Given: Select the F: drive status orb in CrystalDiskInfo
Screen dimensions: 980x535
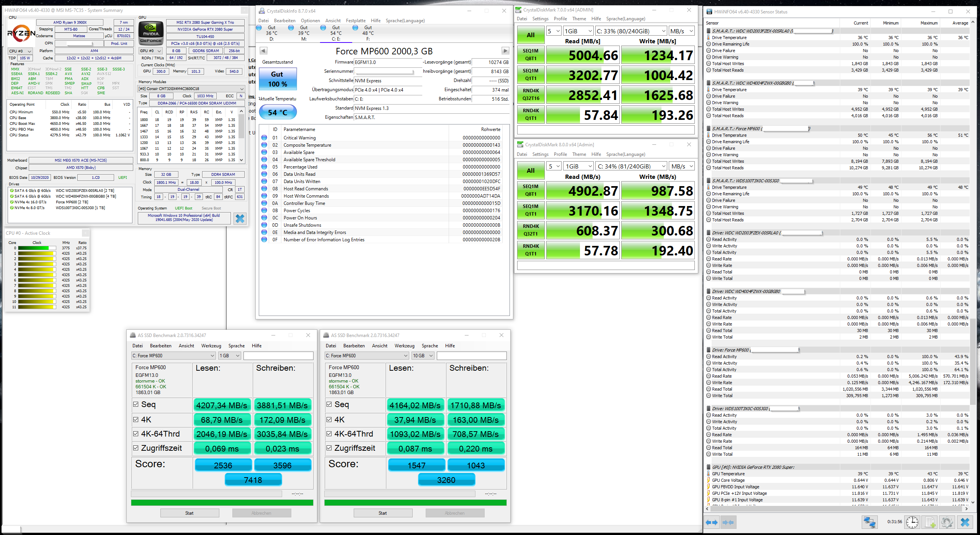Looking at the screenshot, I should [x=355, y=28].
